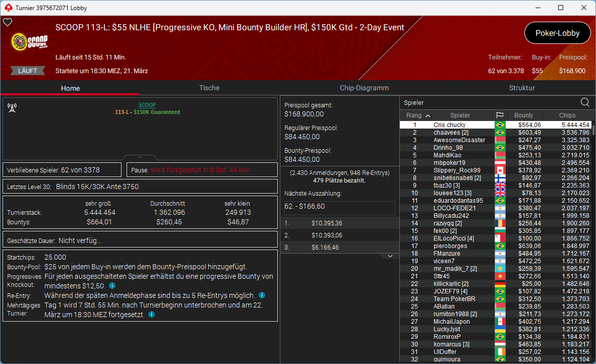Click the player search magnifier icon
This screenshot has width=596, height=364.
point(585,102)
